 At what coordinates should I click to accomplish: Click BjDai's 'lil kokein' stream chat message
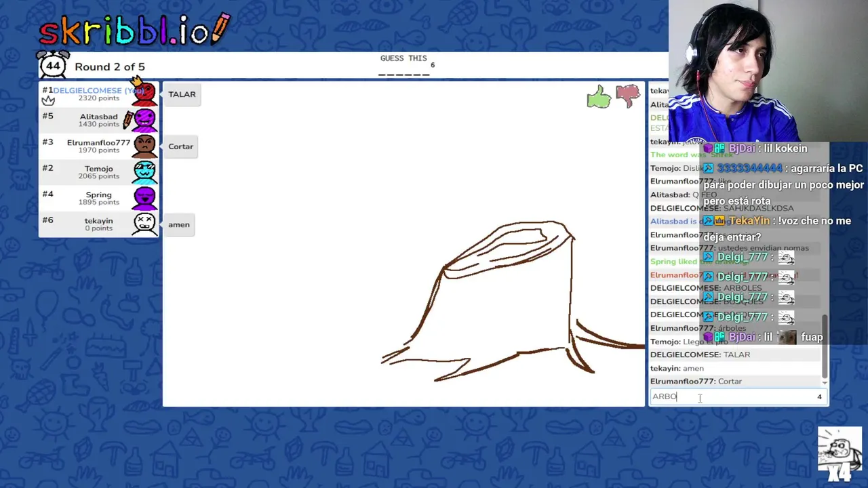pos(755,148)
